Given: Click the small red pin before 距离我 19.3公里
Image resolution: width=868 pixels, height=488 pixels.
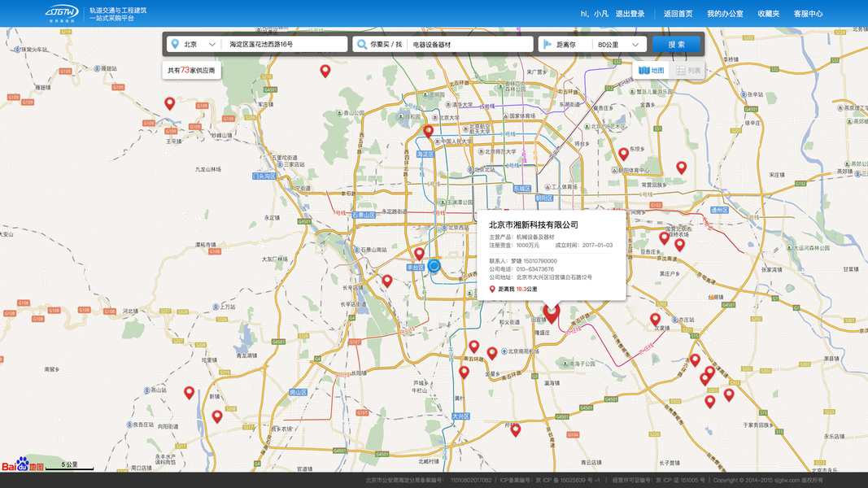Looking at the screenshot, I should click(492, 289).
